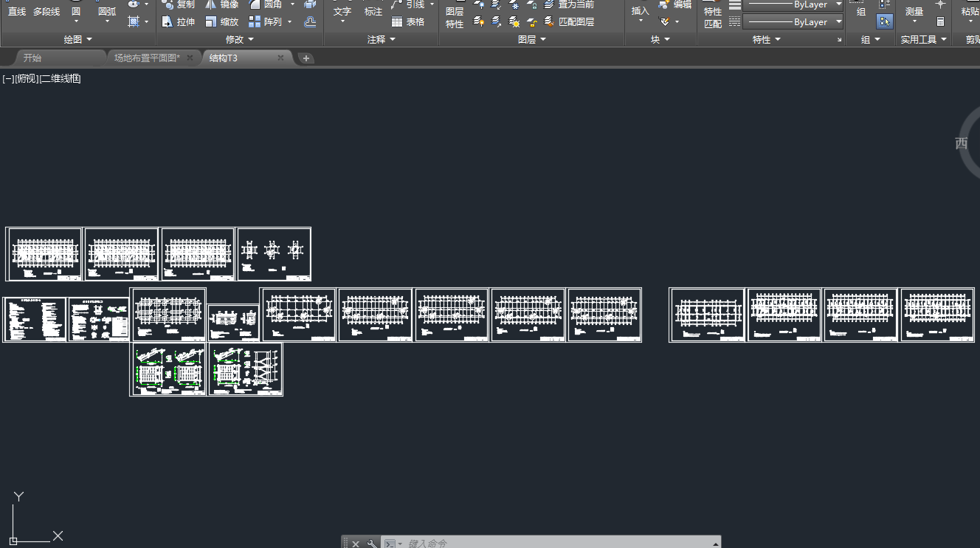
Task: Click the offset tool icon
Action: [x=310, y=21]
